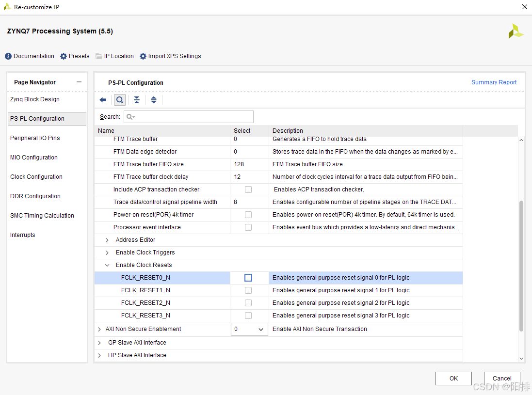Check the FCLK_RESET2_N checkbox
532x395 pixels.
pos(248,303)
